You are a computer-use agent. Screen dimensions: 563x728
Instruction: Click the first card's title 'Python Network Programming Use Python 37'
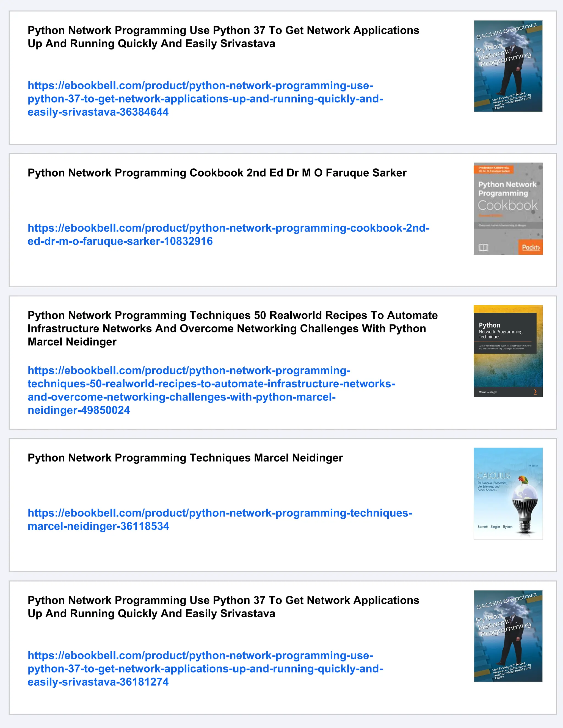223,37
